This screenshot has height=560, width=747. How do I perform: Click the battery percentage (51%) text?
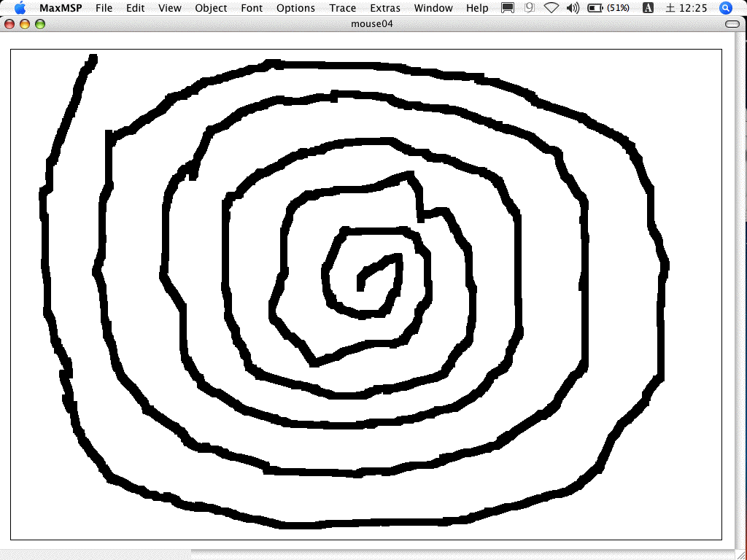tap(618, 8)
